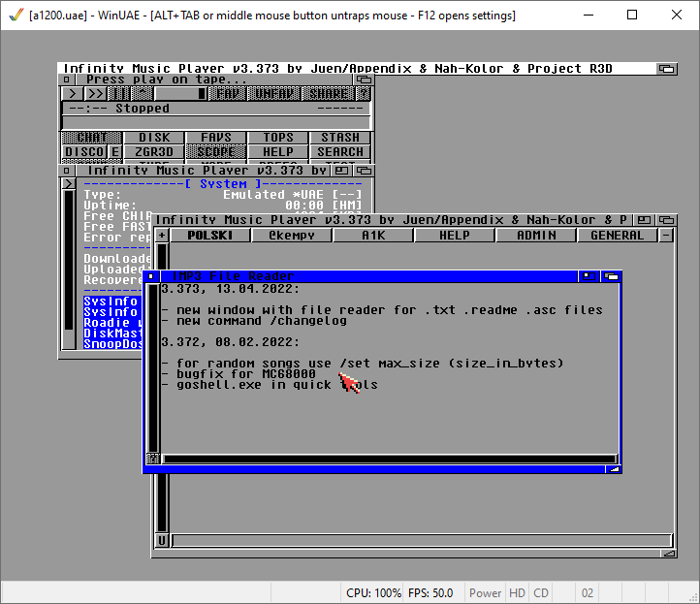Click the depth gadget of IMP3 File Reader

611,276
